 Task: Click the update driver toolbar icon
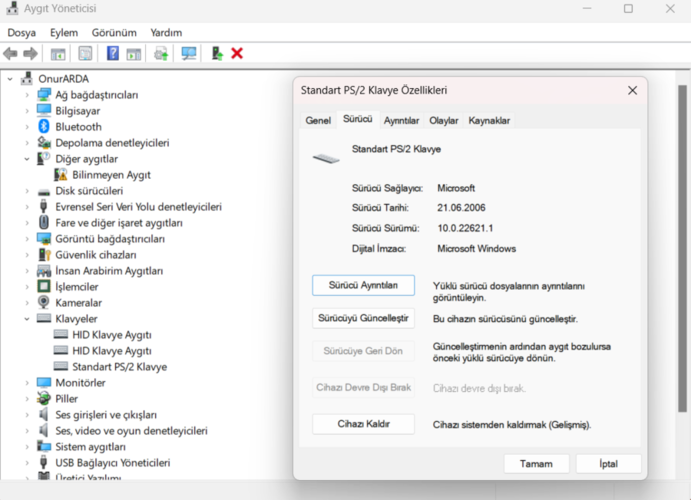pos(161,54)
